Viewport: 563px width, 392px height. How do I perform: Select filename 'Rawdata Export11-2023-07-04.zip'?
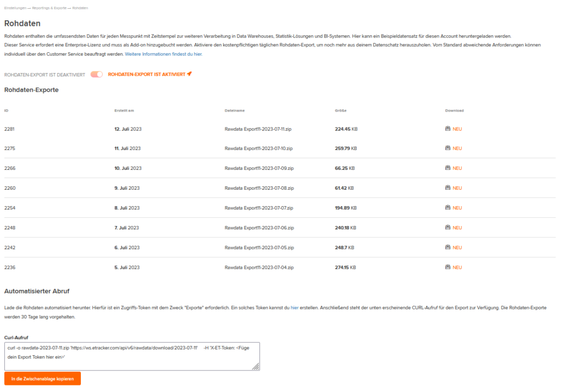[260, 267]
